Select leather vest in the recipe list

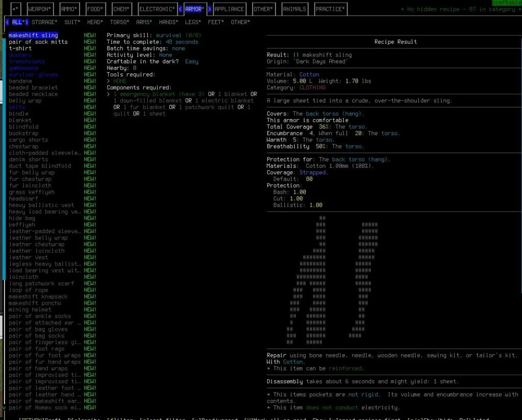pos(29,257)
